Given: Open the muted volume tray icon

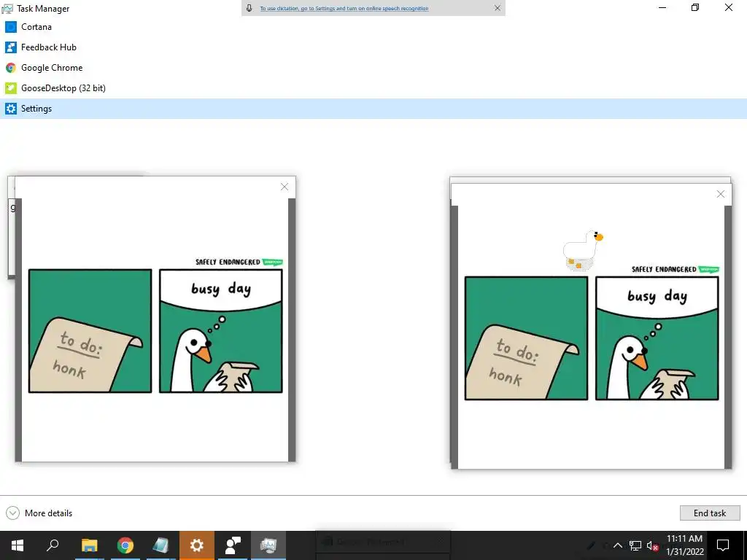Looking at the screenshot, I should point(652,545).
